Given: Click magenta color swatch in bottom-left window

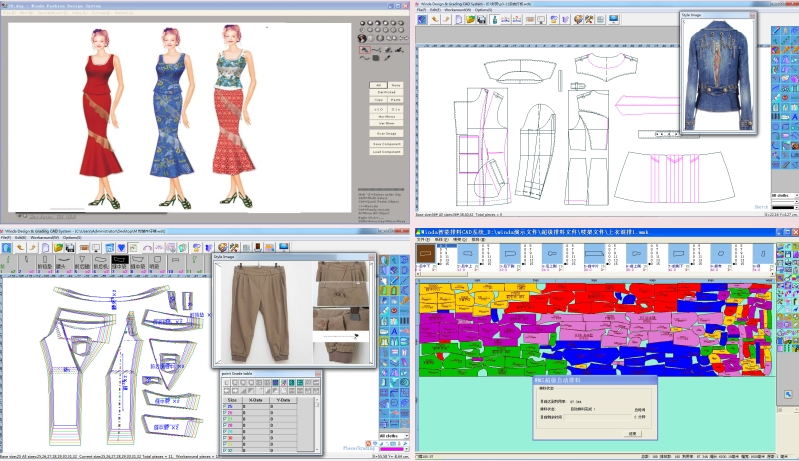Looking at the screenshot, I should point(392,449).
